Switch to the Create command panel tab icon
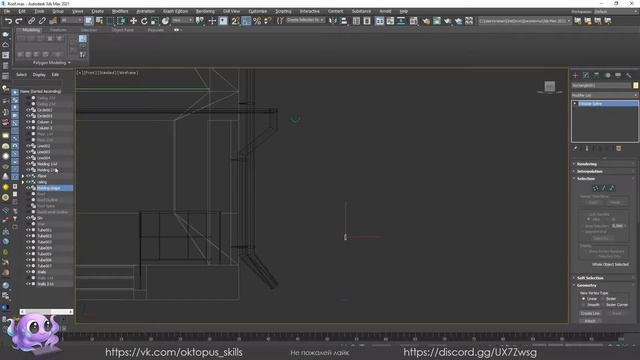This screenshot has width=640, height=360. pos(576,76)
